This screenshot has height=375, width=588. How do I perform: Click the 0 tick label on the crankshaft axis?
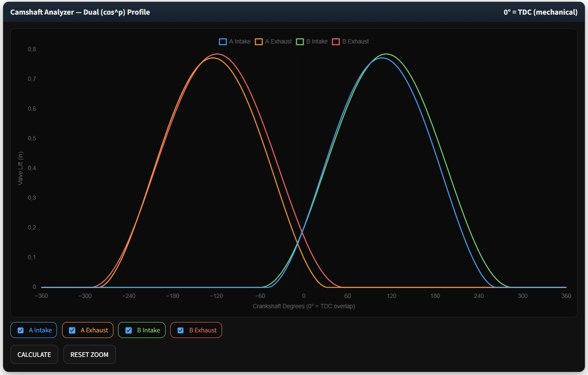303,296
